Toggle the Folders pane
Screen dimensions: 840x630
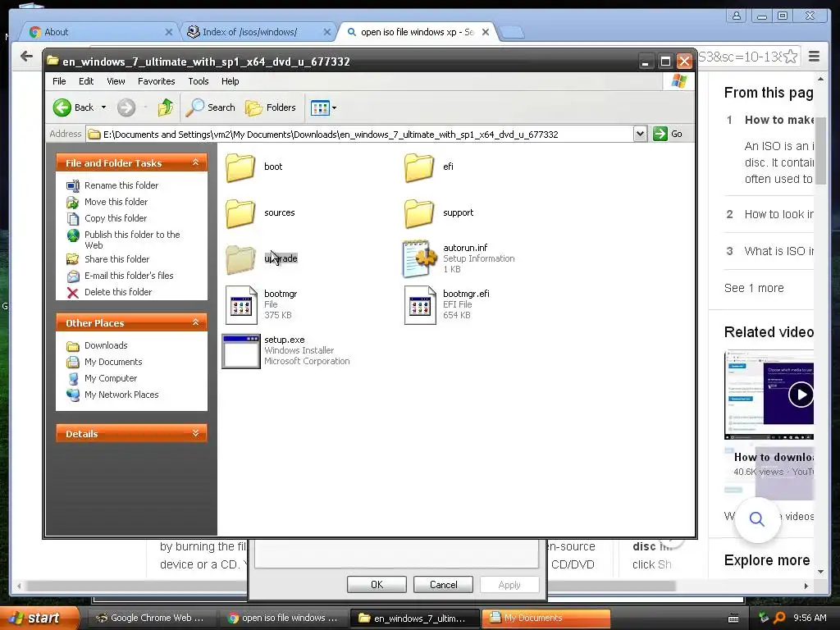[271, 107]
